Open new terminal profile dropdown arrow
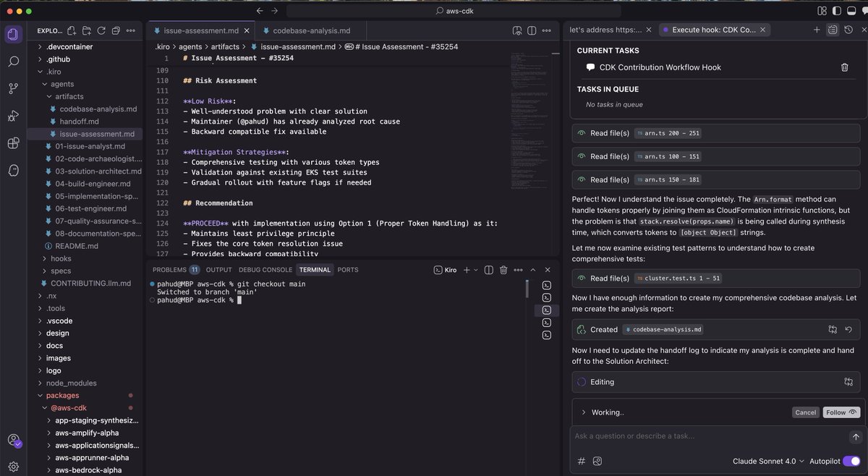 475,270
